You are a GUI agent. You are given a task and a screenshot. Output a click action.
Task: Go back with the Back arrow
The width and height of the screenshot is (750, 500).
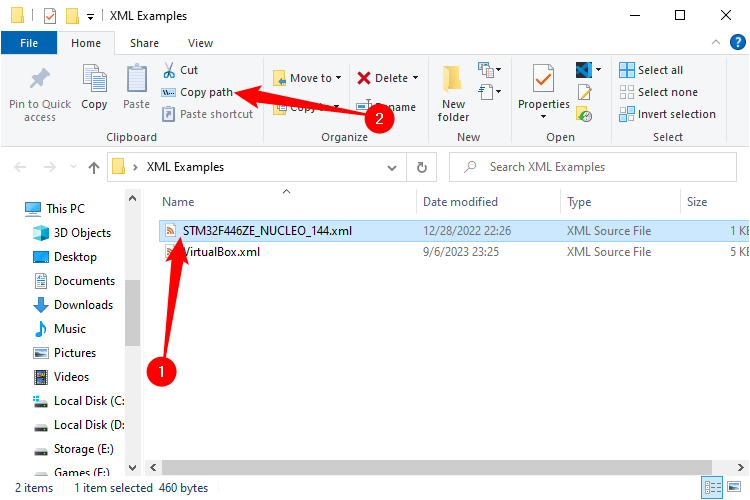click(20, 167)
